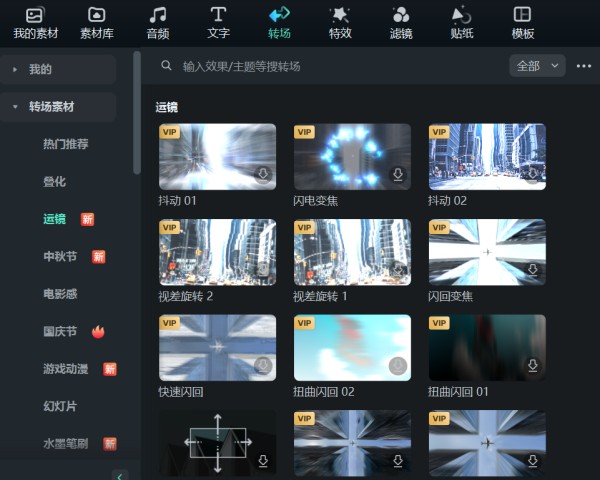
Task: Click the 闪回变焦 label text
Action: tap(450, 296)
